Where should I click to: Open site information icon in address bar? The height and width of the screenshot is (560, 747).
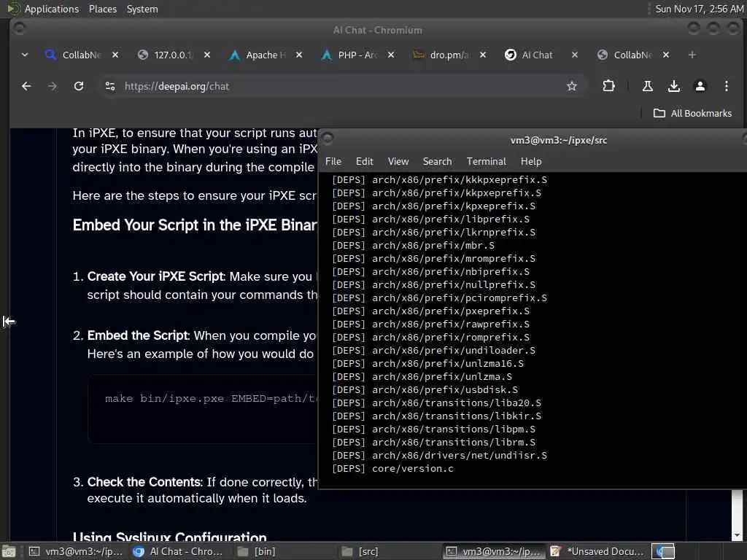click(110, 86)
